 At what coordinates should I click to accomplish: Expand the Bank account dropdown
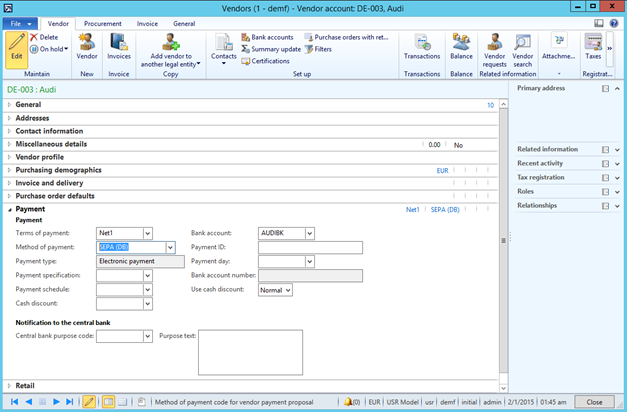click(309, 234)
